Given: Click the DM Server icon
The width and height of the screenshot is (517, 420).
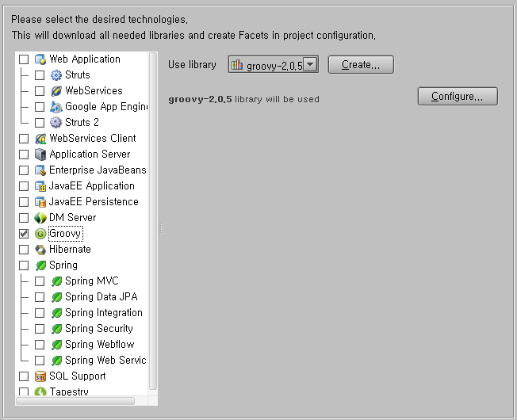Looking at the screenshot, I should pos(40,218).
